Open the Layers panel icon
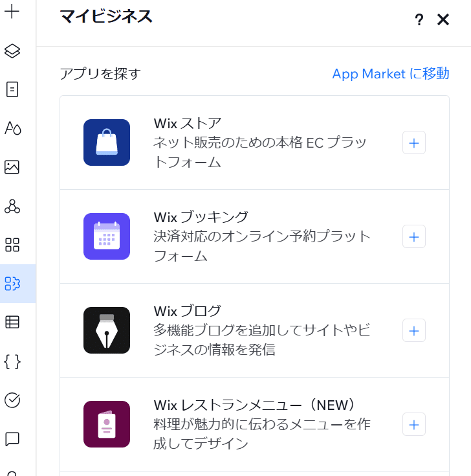Viewport: 471px width, 476px height. pos(12,51)
